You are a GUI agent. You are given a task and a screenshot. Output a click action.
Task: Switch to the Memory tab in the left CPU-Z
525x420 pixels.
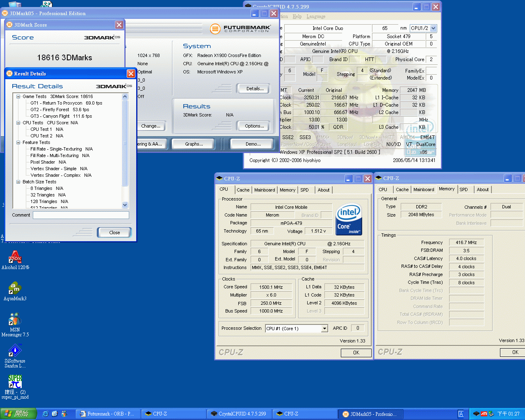(288, 190)
